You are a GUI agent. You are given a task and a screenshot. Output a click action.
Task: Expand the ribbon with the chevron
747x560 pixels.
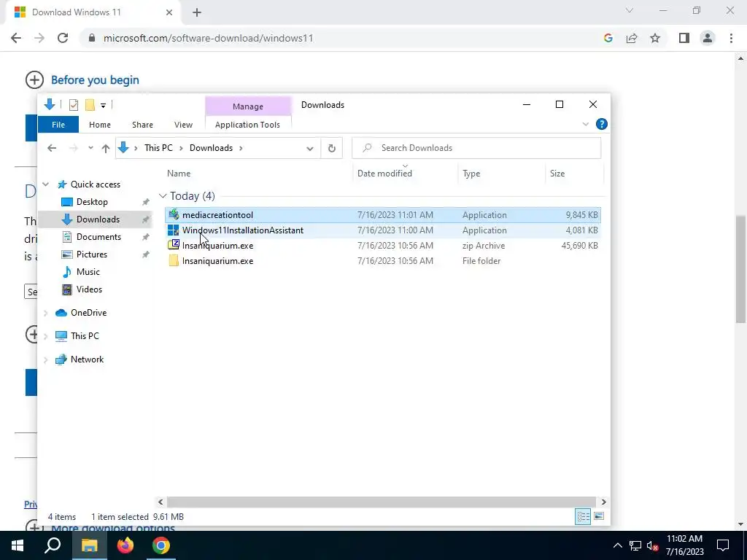(x=586, y=124)
